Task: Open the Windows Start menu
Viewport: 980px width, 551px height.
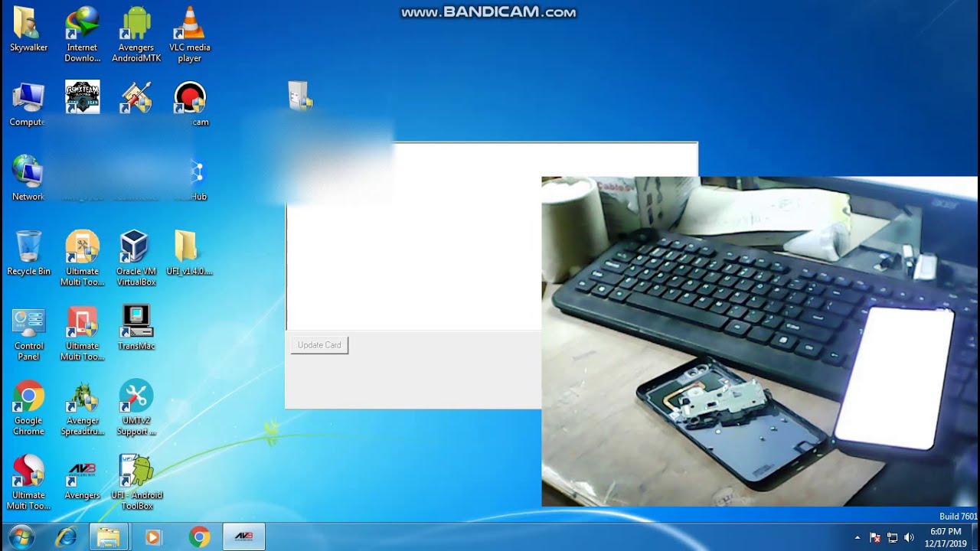Action: click(21, 537)
